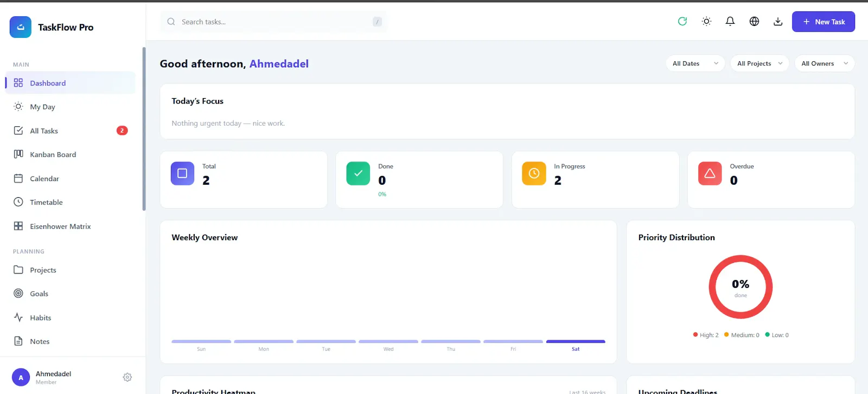This screenshot has width=868, height=394.
Task: Open notifications bell icon
Action: [730, 22]
